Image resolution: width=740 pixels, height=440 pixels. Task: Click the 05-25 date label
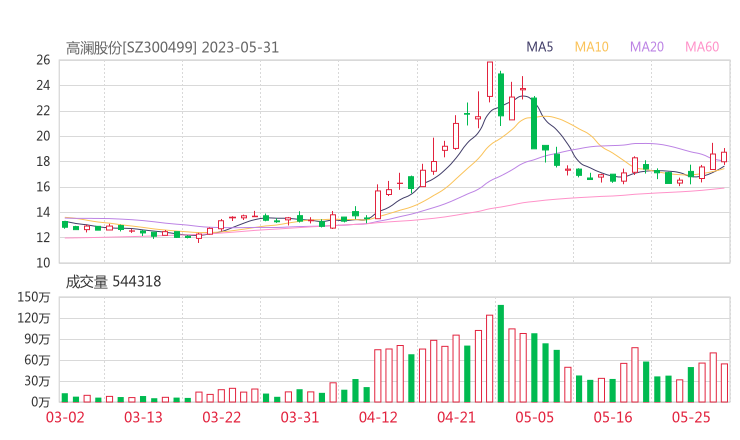[x=691, y=417]
